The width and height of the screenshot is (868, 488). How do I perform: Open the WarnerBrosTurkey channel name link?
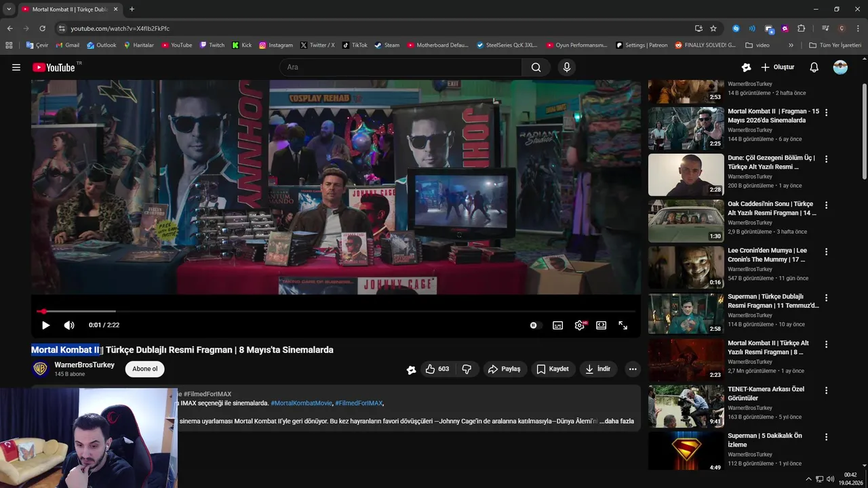pos(84,365)
